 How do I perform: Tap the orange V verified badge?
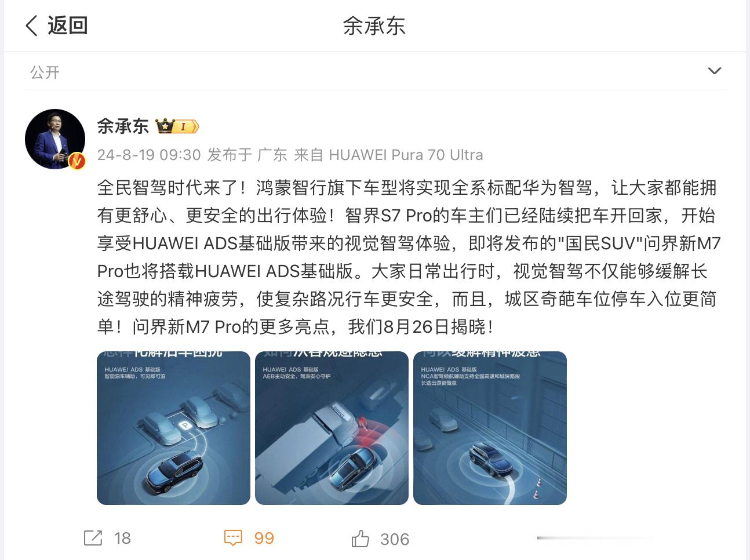tap(77, 161)
